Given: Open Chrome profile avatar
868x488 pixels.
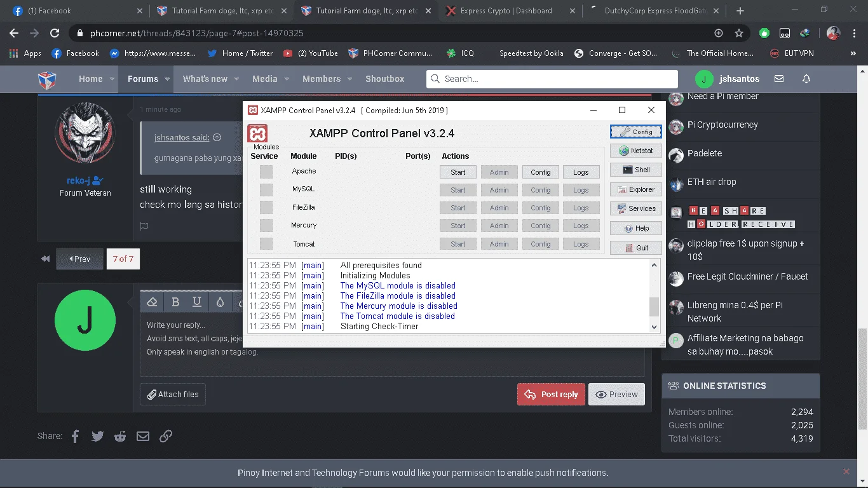Looking at the screenshot, I should click(x=834, y=33).
